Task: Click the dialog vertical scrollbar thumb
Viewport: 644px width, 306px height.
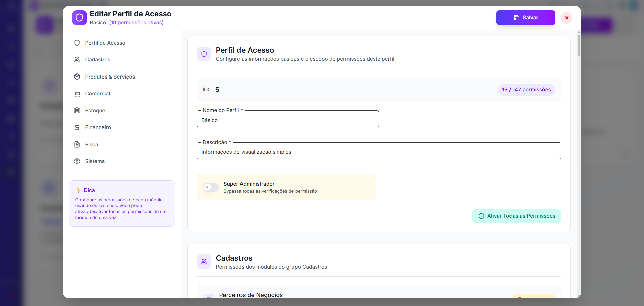Action: click(x=579, y=45)
